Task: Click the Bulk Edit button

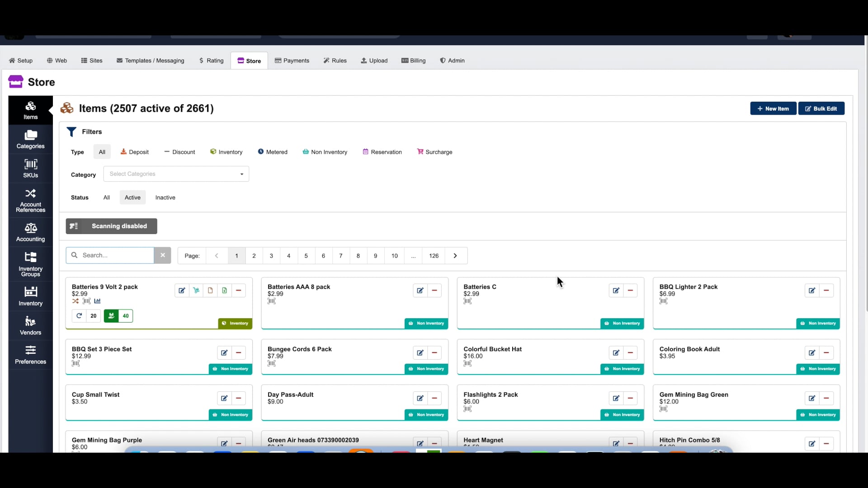Action: [821, 108]
